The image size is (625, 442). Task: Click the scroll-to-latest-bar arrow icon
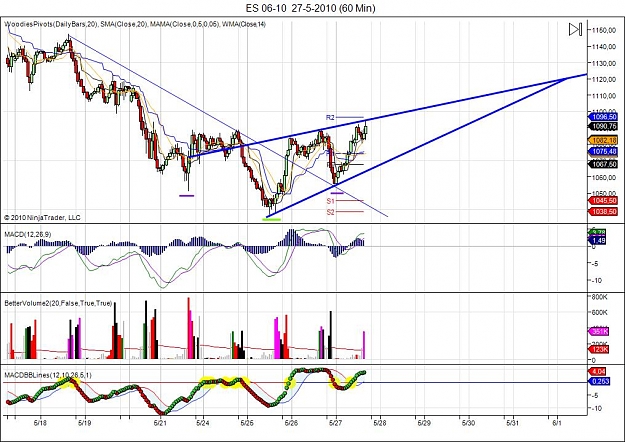(x=575, y=29)
